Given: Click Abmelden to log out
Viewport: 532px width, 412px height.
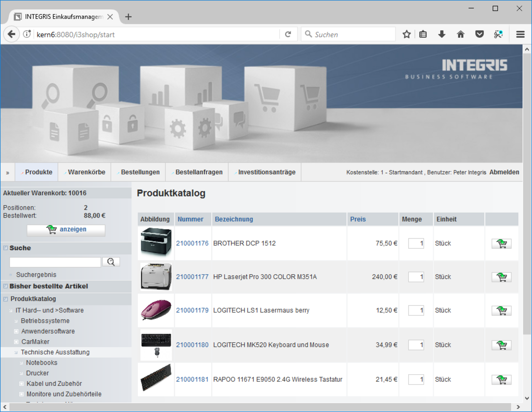Looking at the screenshot, I should pyautogui.click(x=504, y=172).
